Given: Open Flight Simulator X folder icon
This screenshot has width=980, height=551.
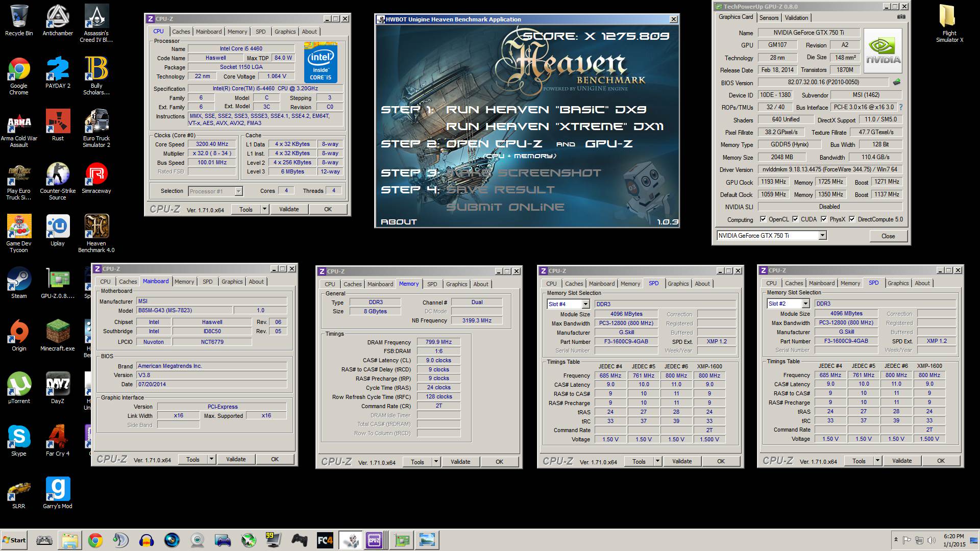Looking at the screenshot, I should 949,23.
